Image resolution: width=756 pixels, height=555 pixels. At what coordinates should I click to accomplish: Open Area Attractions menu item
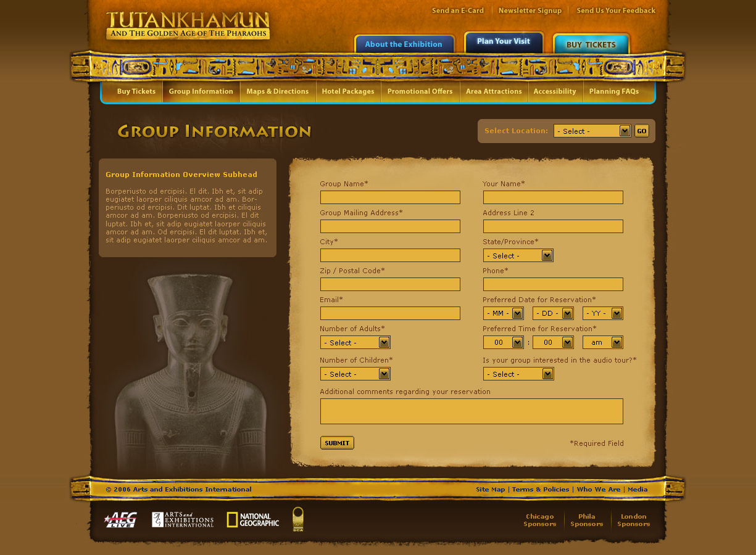[494, 91]
